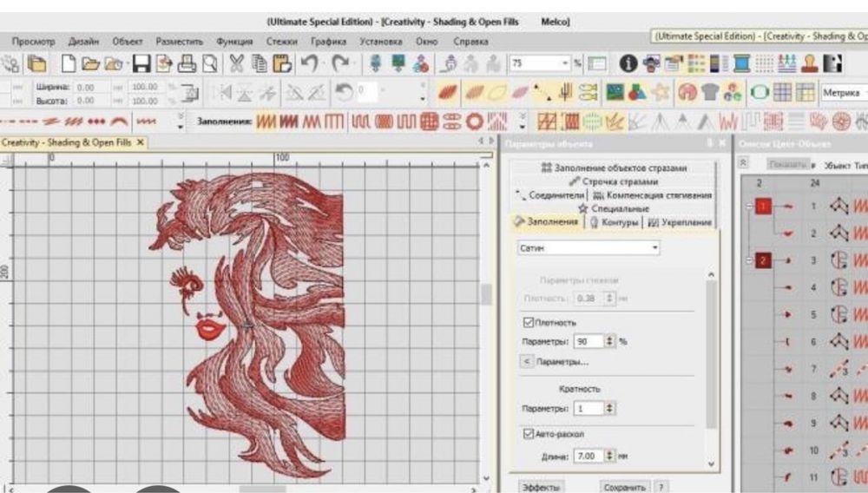Click the colored shapes vector icon
This screenshot has height=493, width=868.
pyautogui.click(x=637, y=92)
